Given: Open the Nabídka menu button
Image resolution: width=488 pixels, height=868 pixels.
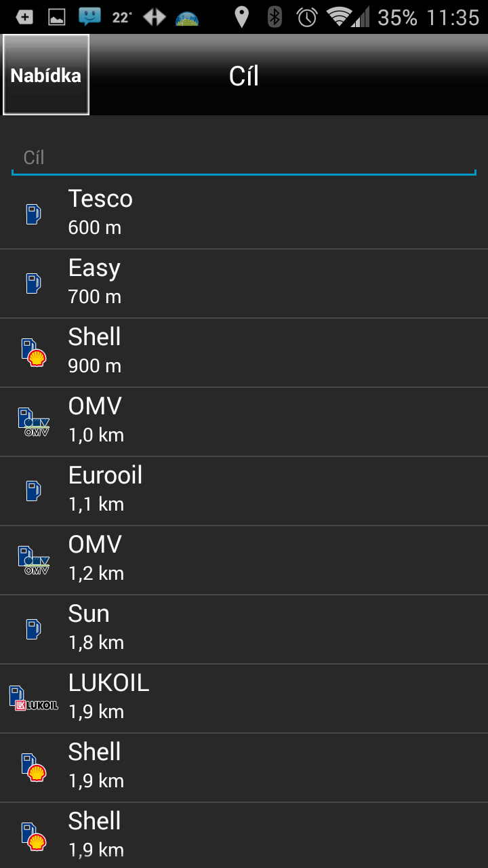Looking at the screenshot, I should point(46,75).
